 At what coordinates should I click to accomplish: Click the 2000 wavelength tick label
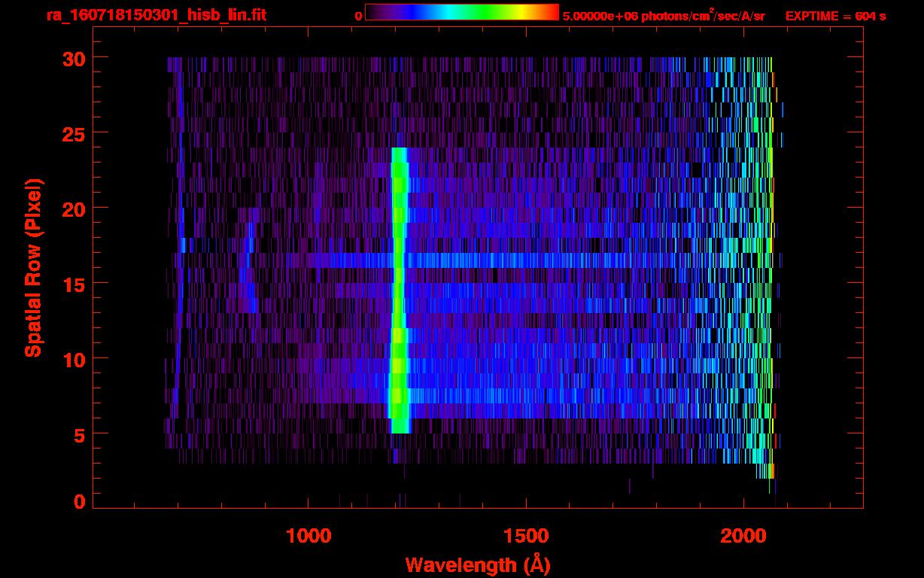pyautogui.click(x=743, y=536)
